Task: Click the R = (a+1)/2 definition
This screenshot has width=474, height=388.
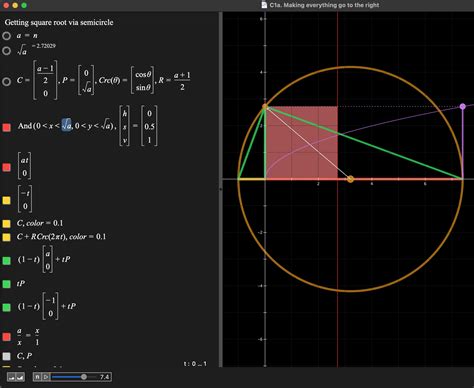Action: pos(174,81)
